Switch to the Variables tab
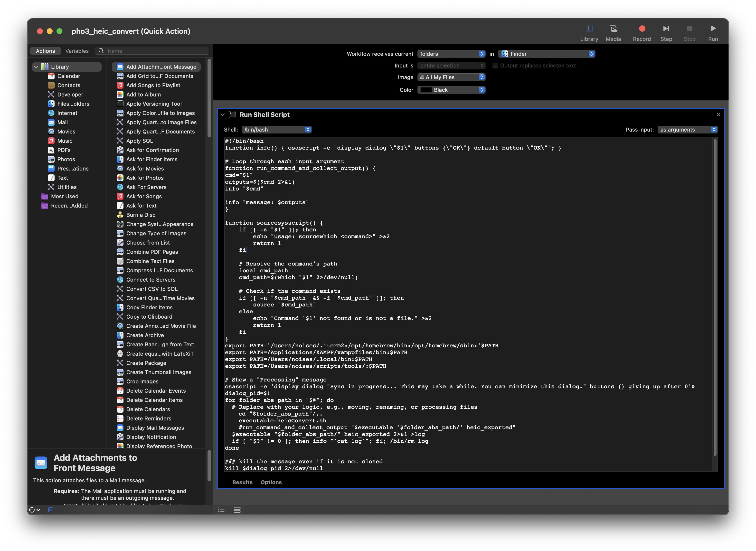The image size is (756, 551). [x=77, y=51]
